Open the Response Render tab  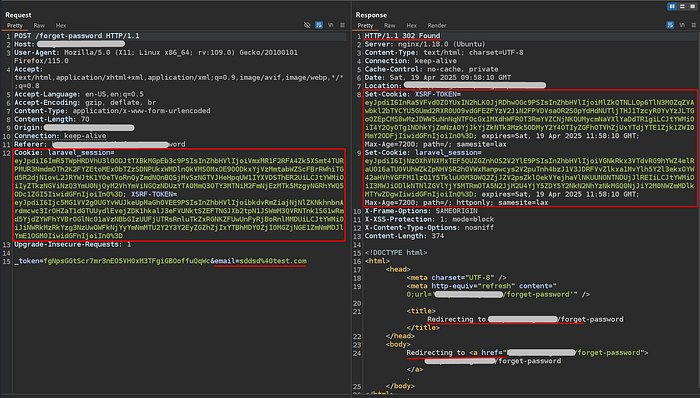point(437,25)
